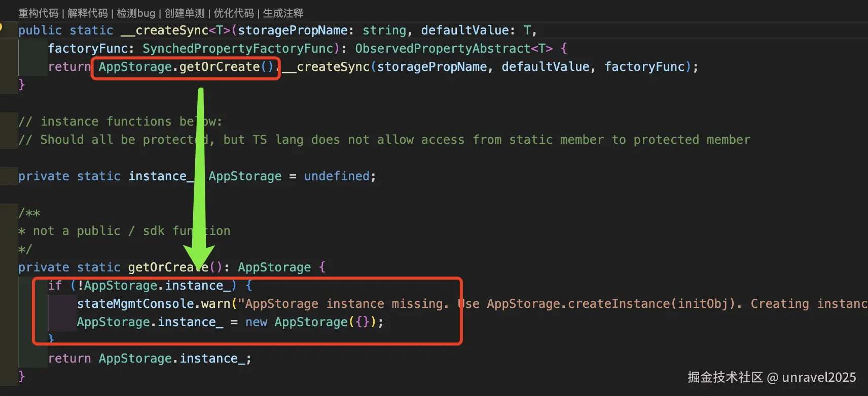Click the undefined keyword in the instance_ declaration

point(337,176)
